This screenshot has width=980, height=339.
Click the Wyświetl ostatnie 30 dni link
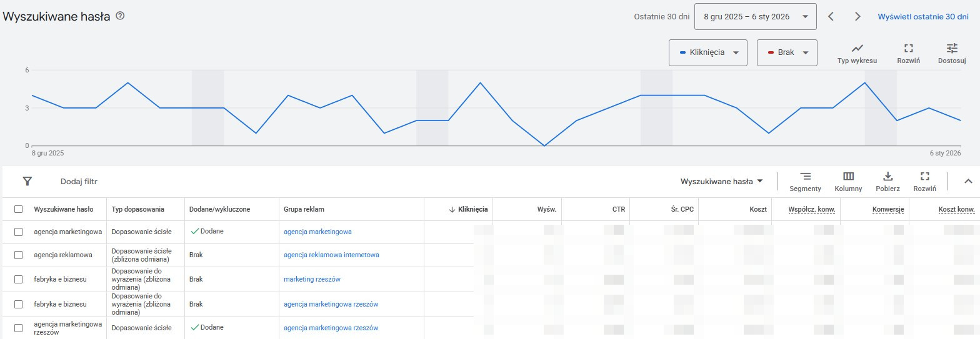point(922,17)
